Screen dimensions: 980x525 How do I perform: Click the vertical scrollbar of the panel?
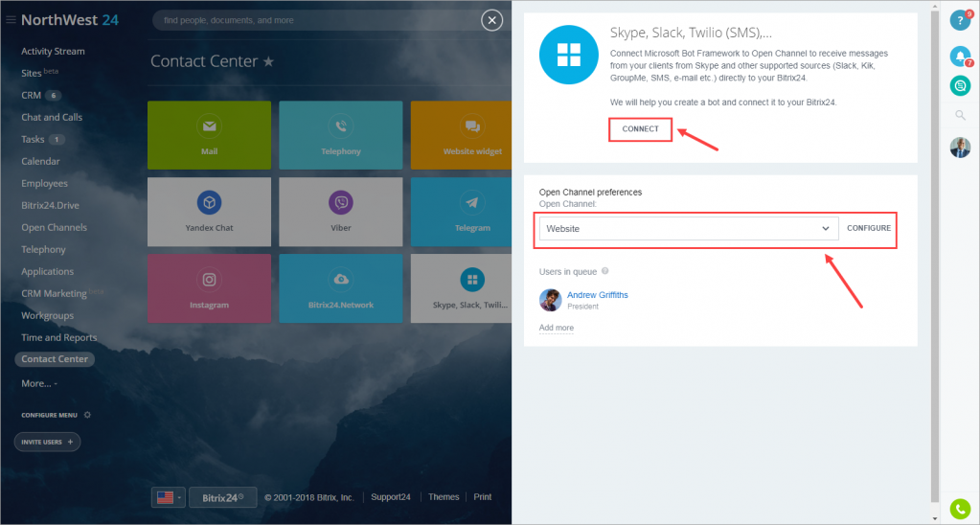935,256
